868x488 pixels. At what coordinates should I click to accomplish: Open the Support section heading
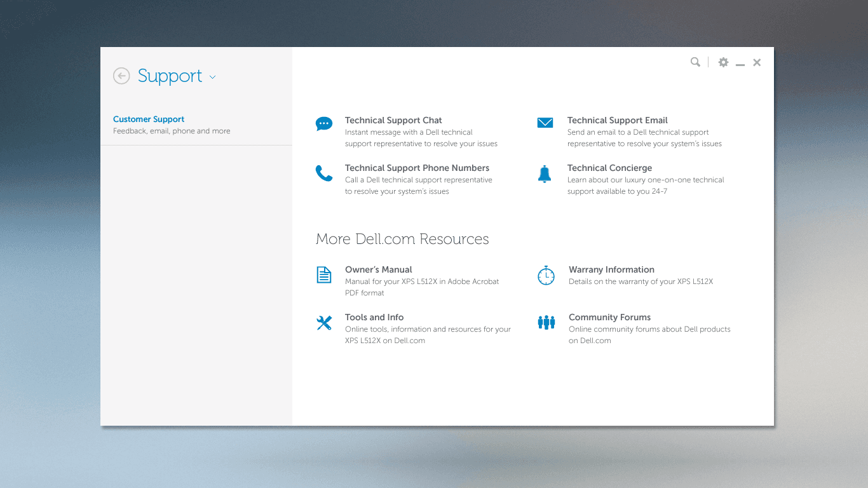point(170,76)
